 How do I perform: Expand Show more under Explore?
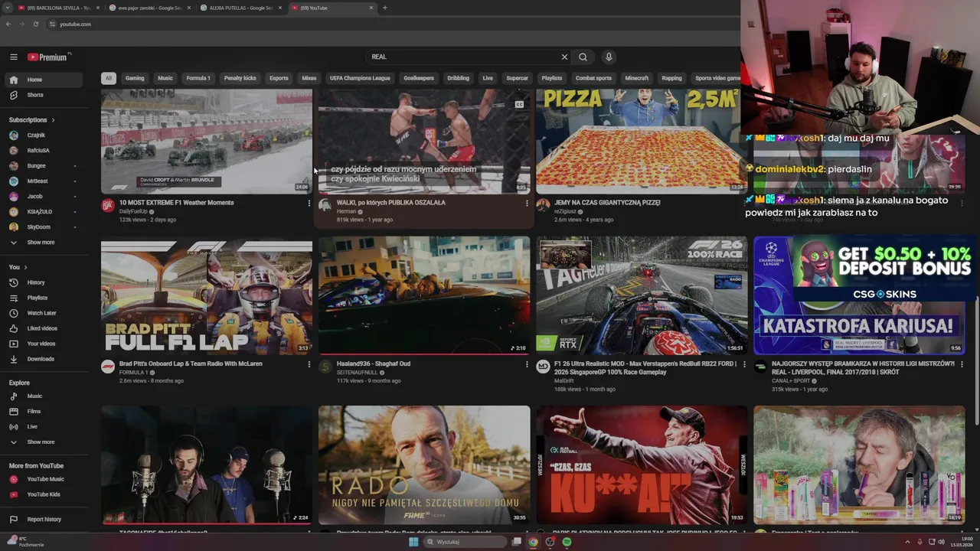pyautogui.click(x=43, y=442)
